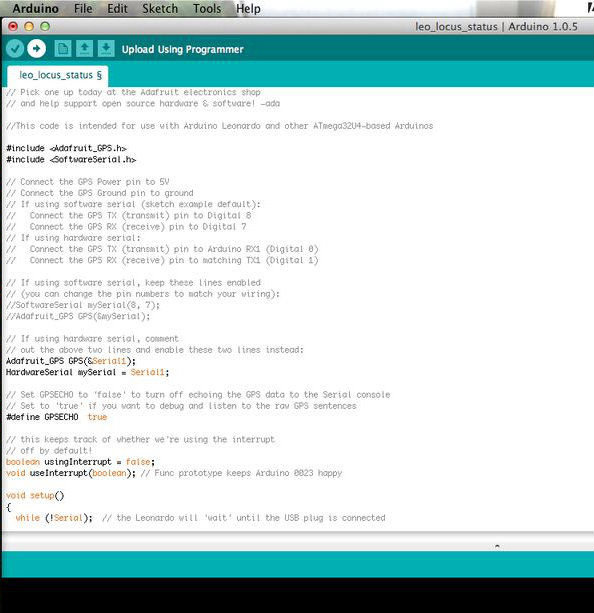Click the line 'HardwareSerial mySerial = Serial1;'
This screenshot has height=613, width=594.
88,372
